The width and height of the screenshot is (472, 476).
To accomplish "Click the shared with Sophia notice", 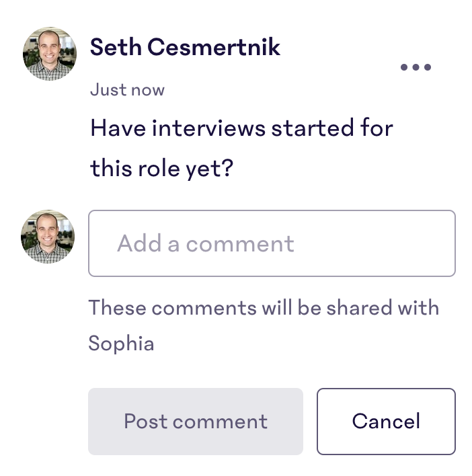I will (x=264, y=325).
